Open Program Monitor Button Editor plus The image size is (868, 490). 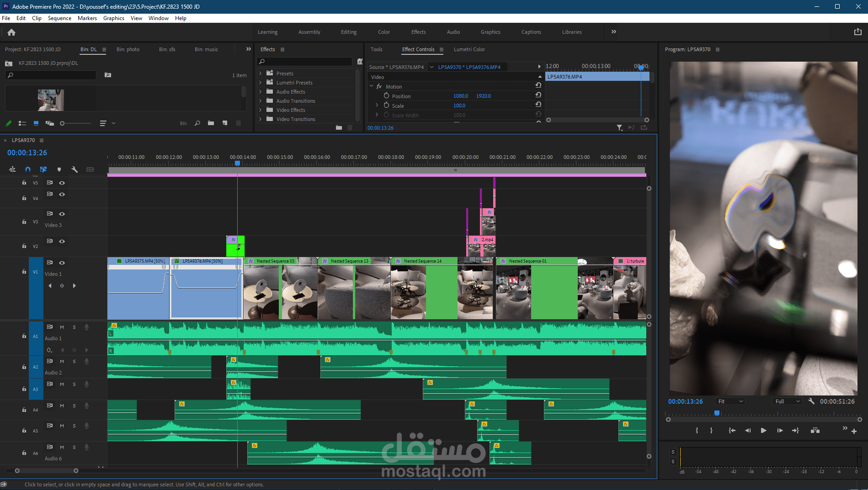[854, 432]
